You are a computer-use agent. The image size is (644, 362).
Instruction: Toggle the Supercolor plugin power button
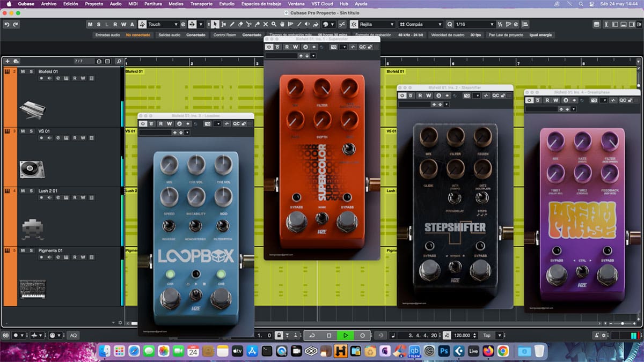click(269, 47)
